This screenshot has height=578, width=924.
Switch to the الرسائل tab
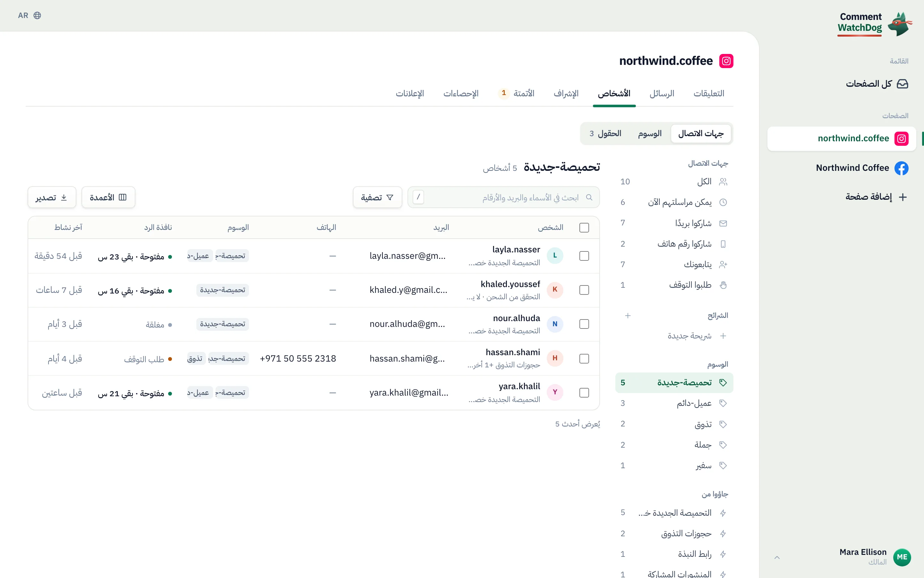point(662,94)
